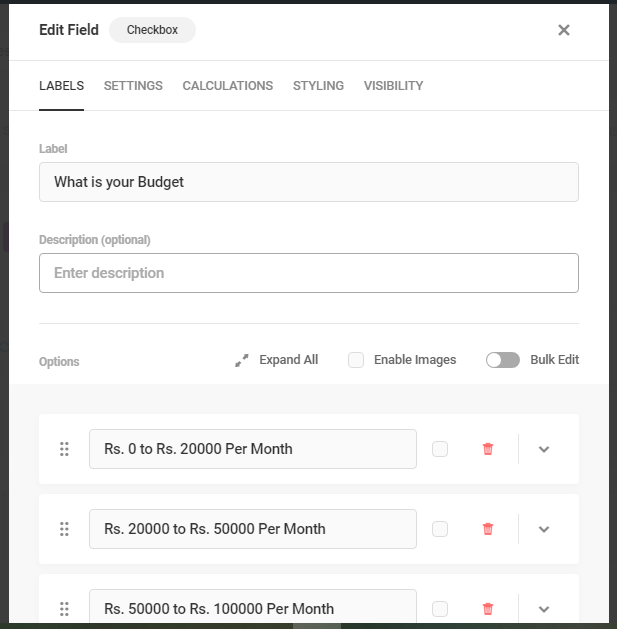The width and height of the screenshot is (617, 629).
Task: Delete the Rs. 20000 to Rs. 50000 option
Action: [488, 529]
